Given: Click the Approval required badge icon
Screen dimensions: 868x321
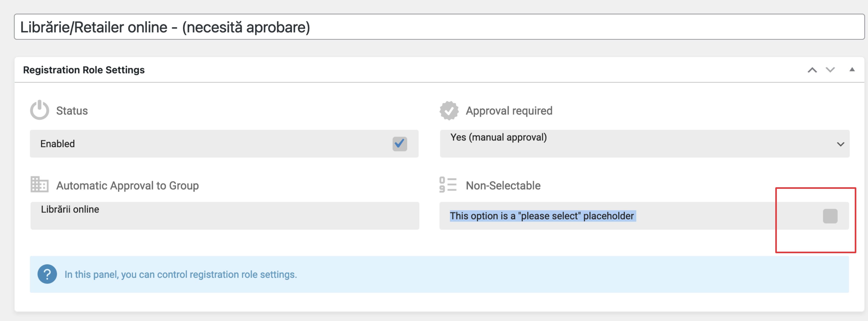Looking at the screenshot, I should pyautogui.click(x=449, y=110).
